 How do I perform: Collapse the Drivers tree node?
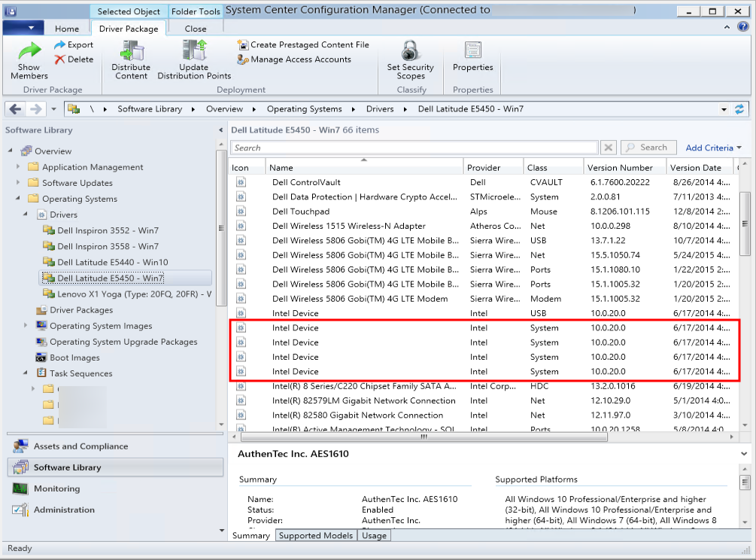(x=26, y=215)
